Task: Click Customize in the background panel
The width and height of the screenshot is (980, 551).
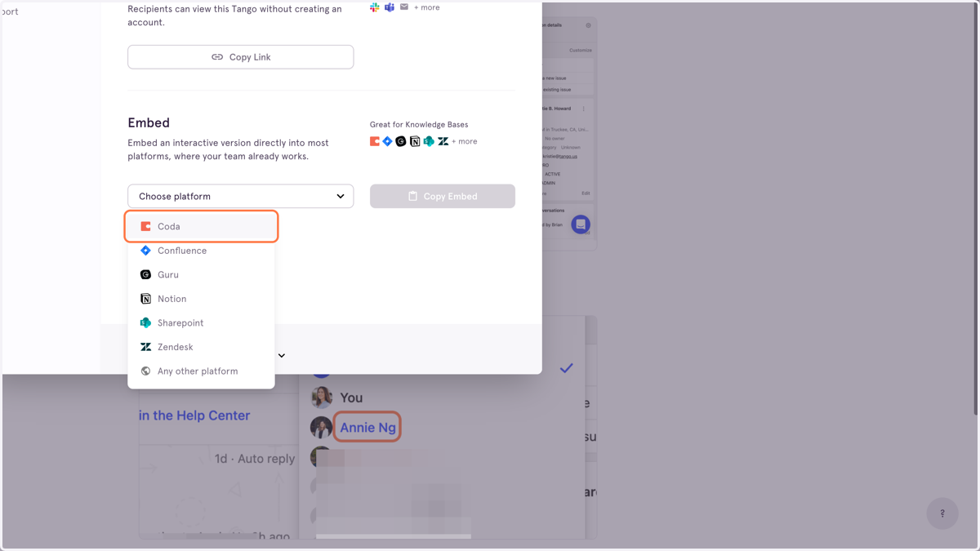Action: [x=581, y=51]
